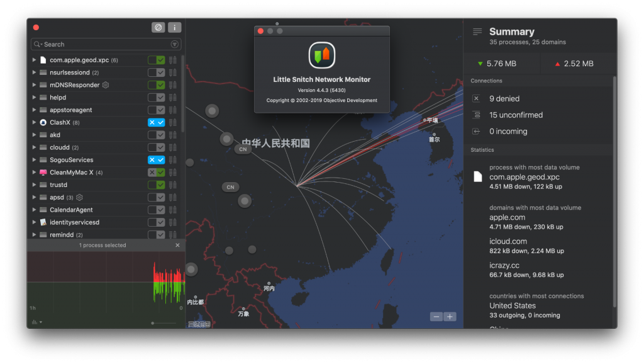Screen dimensions: 644x364
Task: Toggle allow/deny switch for appstoreagent
Action: 157,110
